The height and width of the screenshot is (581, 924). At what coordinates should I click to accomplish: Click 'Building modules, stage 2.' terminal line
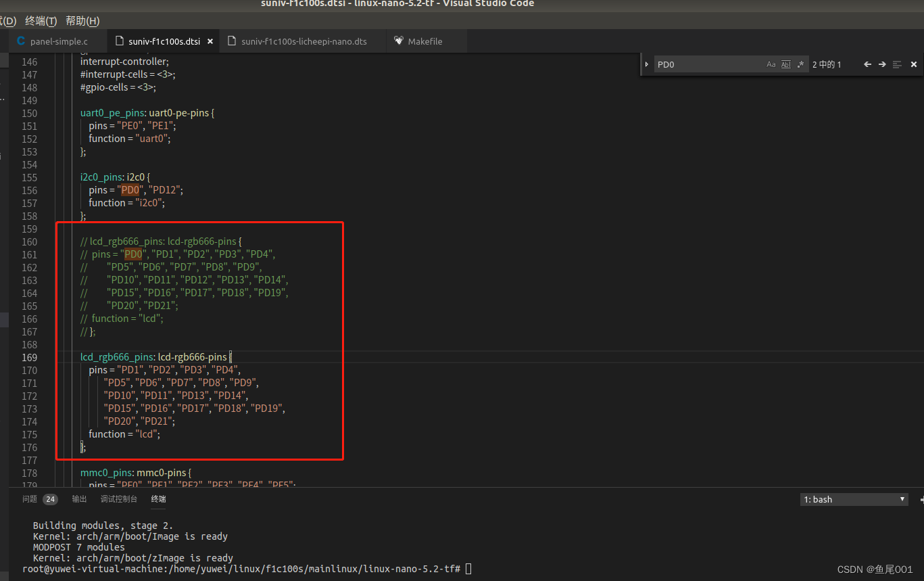tap(103, 526)
